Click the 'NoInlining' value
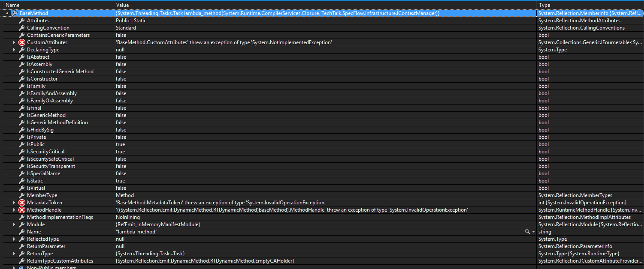Image resolution: width=644 pixels, height=269 pixels. (x=127, y=217)
